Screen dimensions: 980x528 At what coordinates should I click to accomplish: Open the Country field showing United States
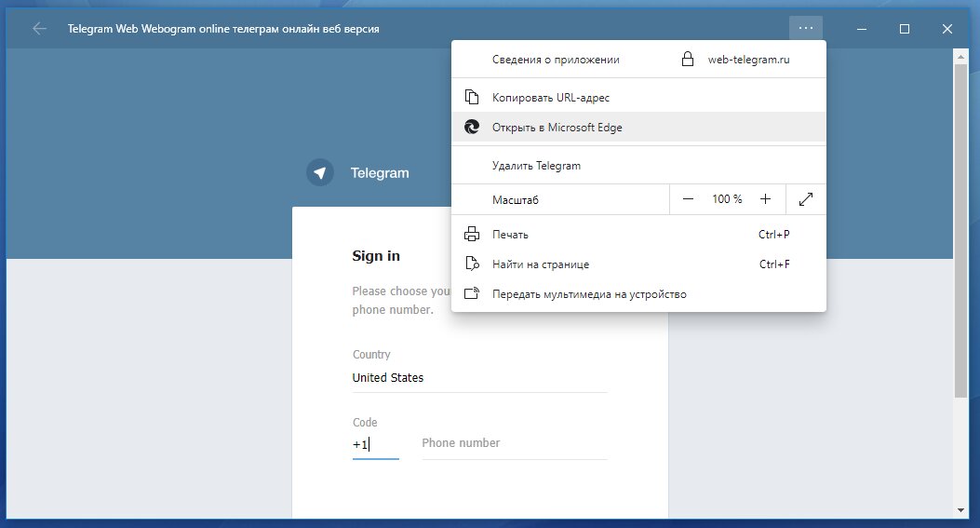pyautogui.click(x=479, y=378)
